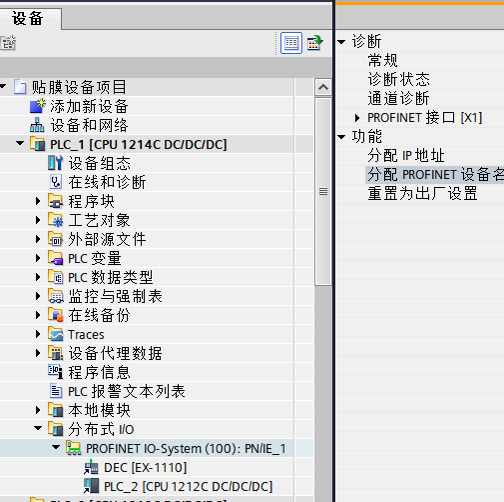Collapse the 诊断 section

pyautogui.click(x=341, y=42)
